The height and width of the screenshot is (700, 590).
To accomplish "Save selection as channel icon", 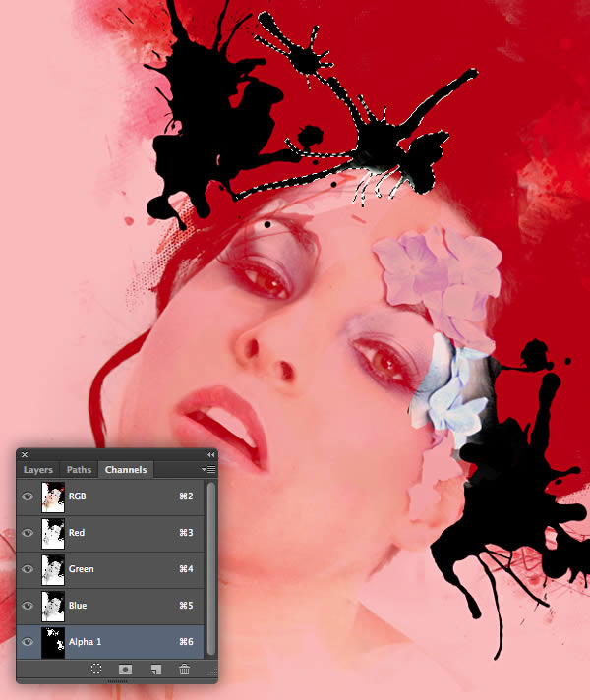I will point(126,670).
